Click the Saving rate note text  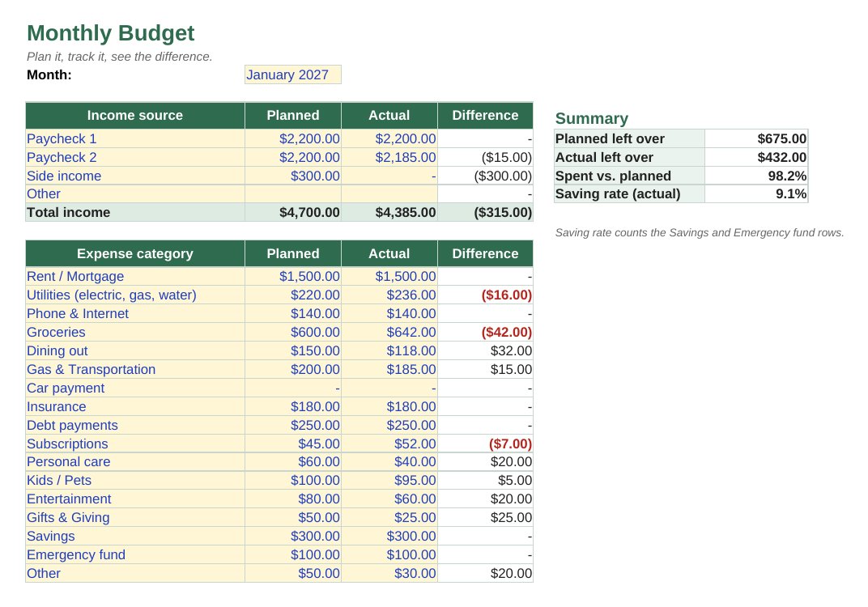[x=699, y=232]
